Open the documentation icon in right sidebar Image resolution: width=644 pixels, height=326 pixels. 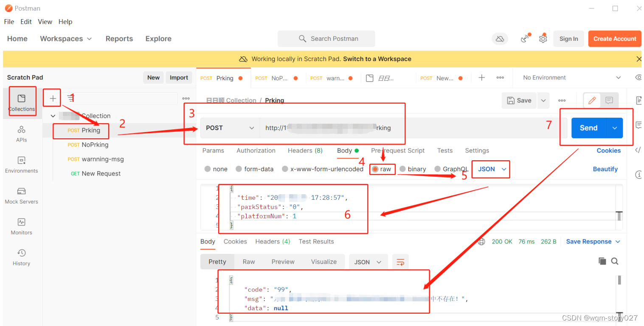point(638,100)
